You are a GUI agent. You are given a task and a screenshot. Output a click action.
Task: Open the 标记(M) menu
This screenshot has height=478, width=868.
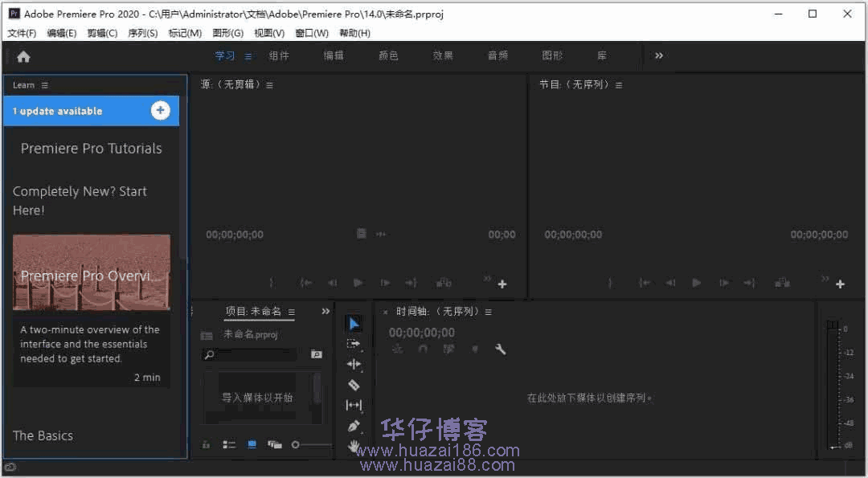pyautogui.click(x=185, y=33)
